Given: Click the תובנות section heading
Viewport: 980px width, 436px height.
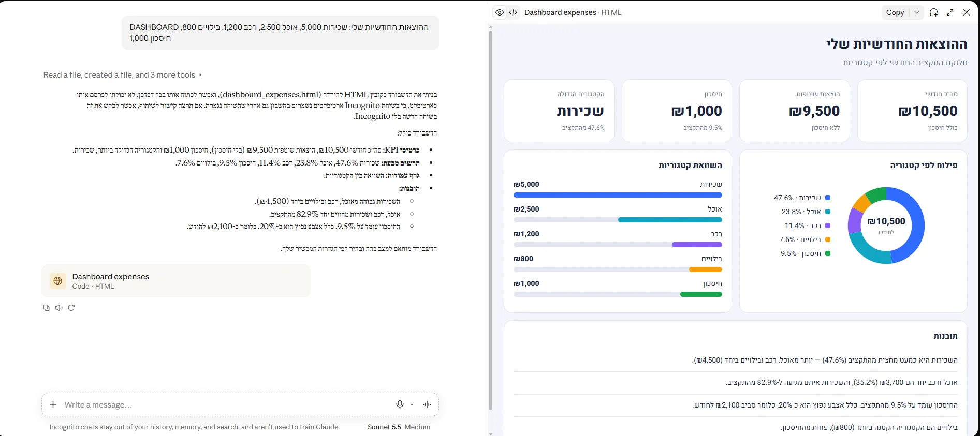Looking at the screenshot, I should pyautogui.click(x=945, y=336).
